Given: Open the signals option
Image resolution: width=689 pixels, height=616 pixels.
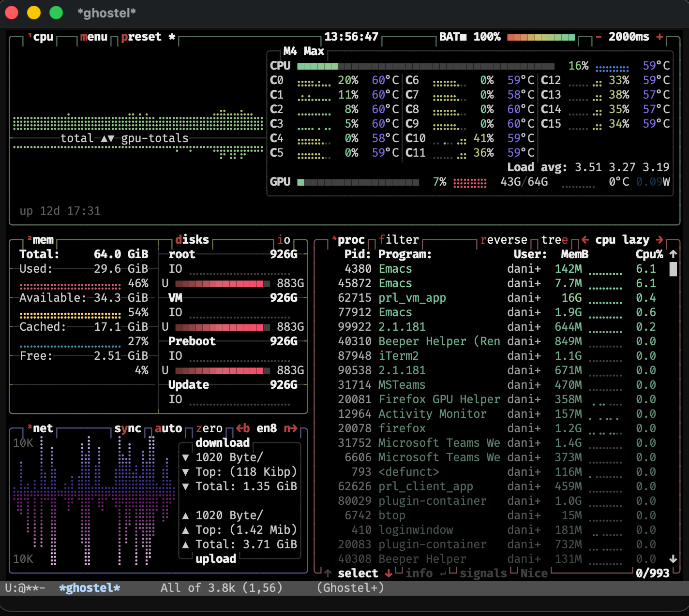Looking at the screenshot, I should click(483, 573).
